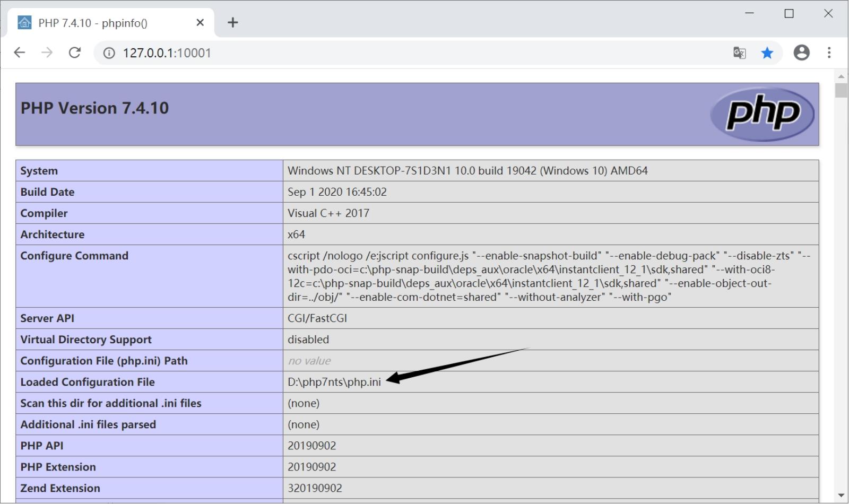
Task: Toggle the bookmark star
Action: [x=767, y=53]
